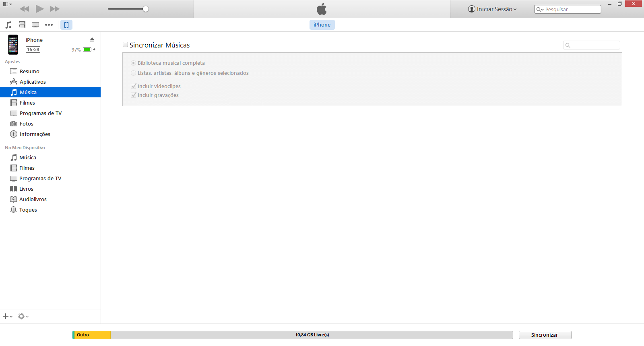Open Programas de TV under No Meu Dispositivo
The height and width of the screenshot is (346, 644).
coord(50,178)
